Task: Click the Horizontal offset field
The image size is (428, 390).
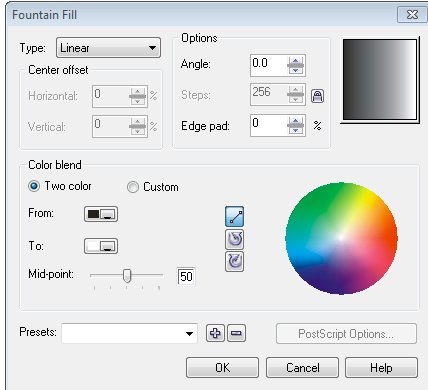Action: [x=111, y=96]
